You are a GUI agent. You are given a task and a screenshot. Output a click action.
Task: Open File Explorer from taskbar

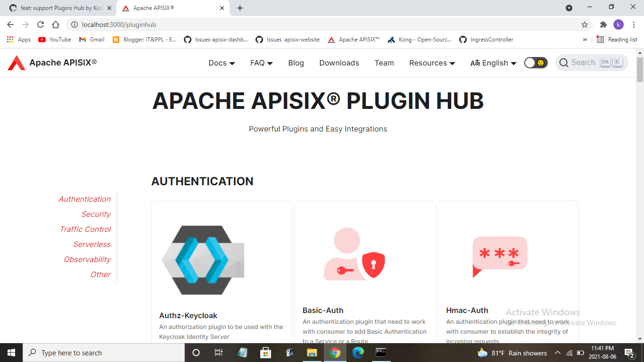coord(312,353)
